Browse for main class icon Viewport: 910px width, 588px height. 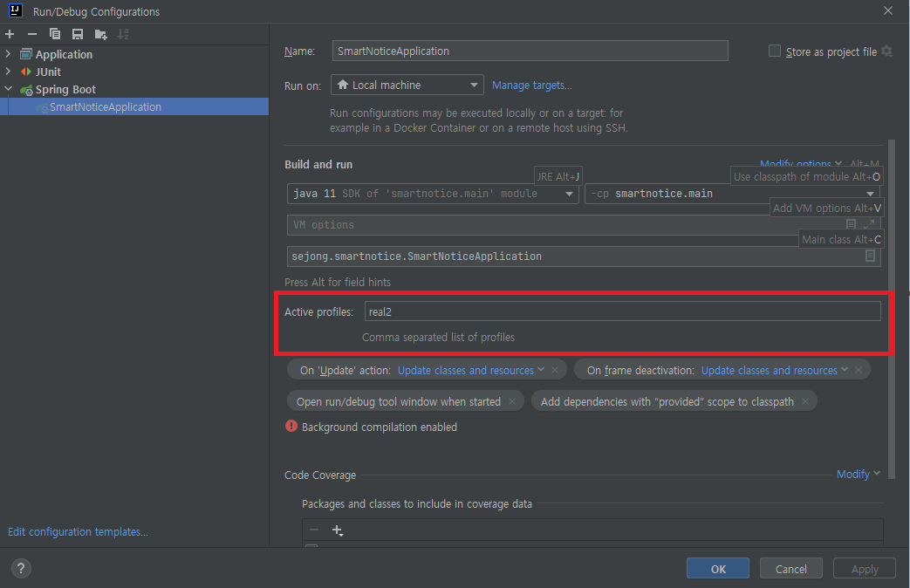[x=870, y=256]
